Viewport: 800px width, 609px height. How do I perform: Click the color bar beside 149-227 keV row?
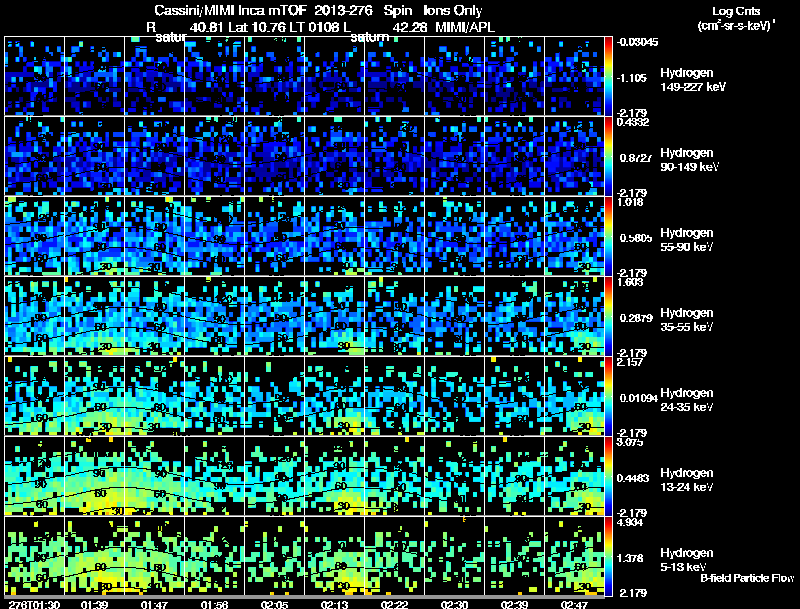608,76
